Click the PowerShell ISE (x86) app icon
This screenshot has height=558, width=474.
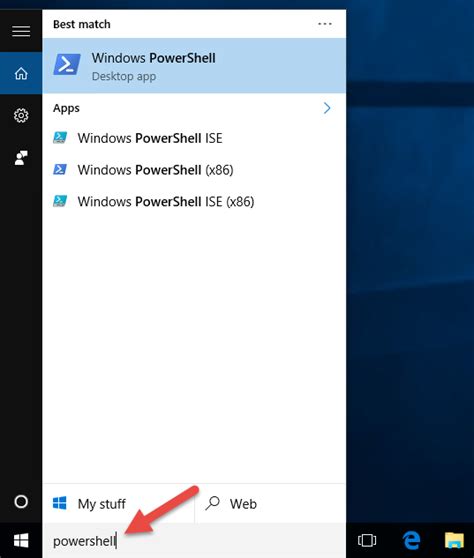point(60,201)
